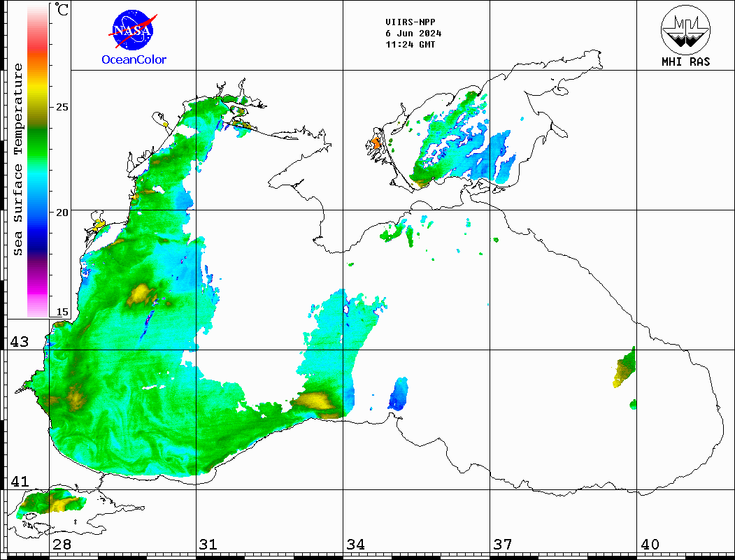Click the OceanColor label under the NASA logo
The height and width of the screenshot is (560, 735).
tap(134, 59)
